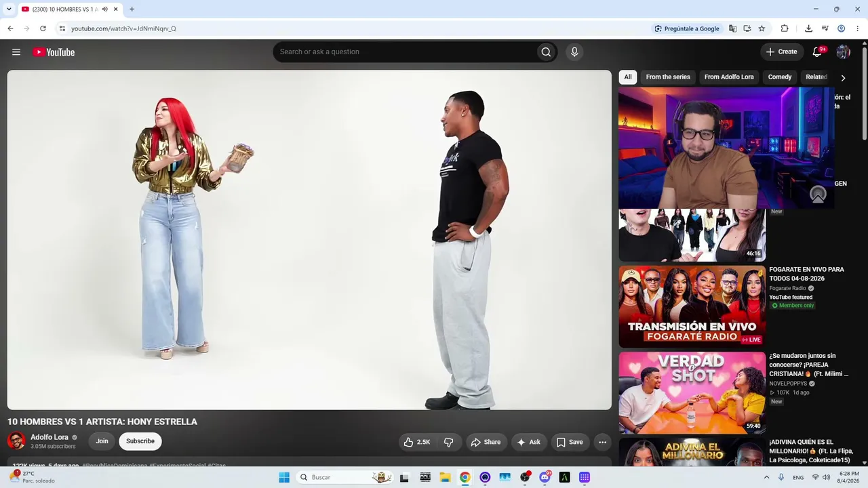Select From Adolfo Lora chip
The image size is (868, 488).
click(729, 77)
